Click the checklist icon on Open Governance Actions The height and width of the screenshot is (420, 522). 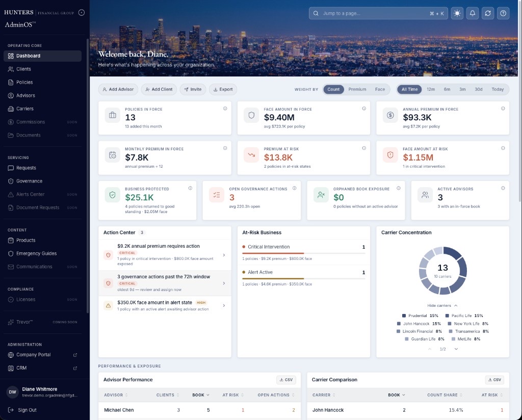pyautogui.click(x=217, y=195)
